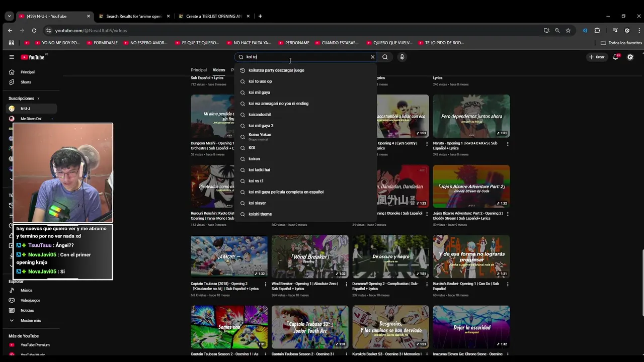Switch to the Videos channel tab
The image size is (644, 362).
(x=219, y=70)
